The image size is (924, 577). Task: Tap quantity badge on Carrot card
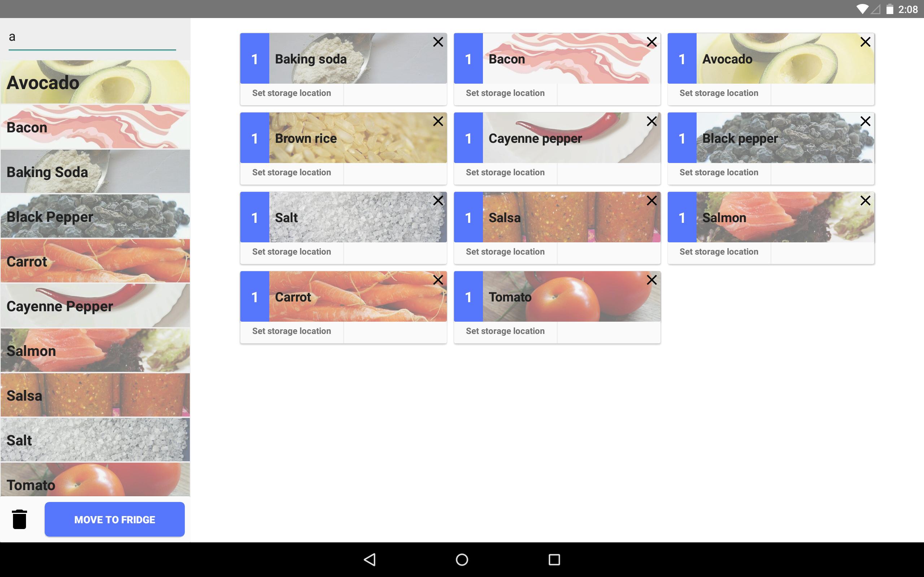(255, 297)
